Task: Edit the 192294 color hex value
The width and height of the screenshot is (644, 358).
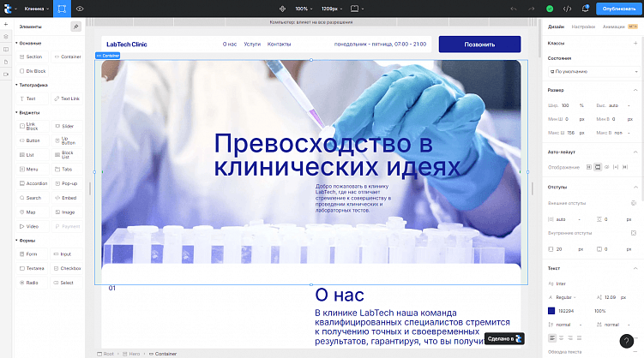Action: tap(566, 311)
